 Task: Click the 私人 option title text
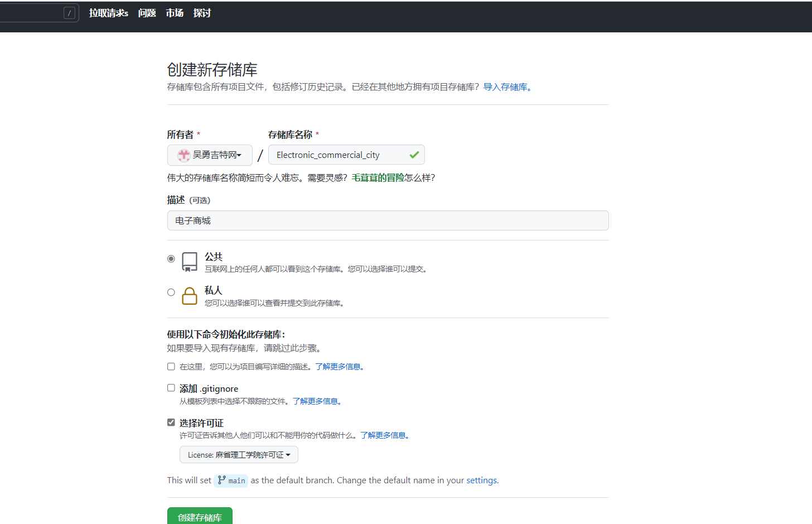tap(214, 290)
